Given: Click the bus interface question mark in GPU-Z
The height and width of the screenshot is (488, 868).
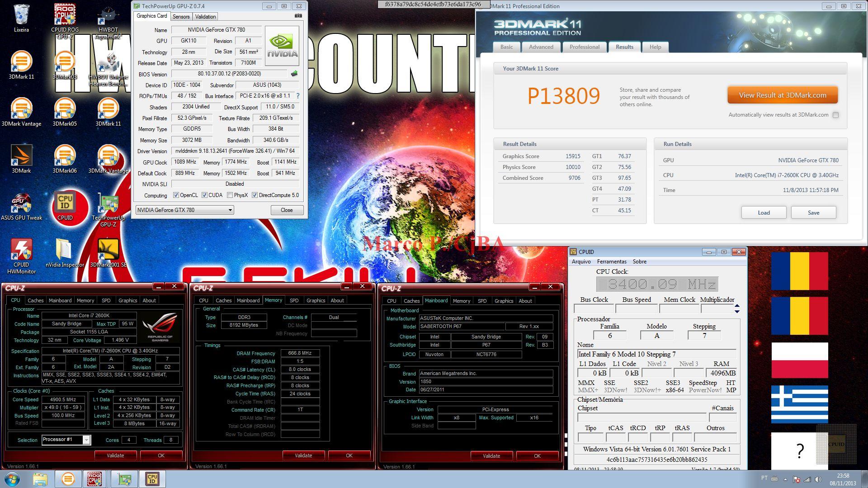Looking at the screenshot, I should tap(298, 96).
